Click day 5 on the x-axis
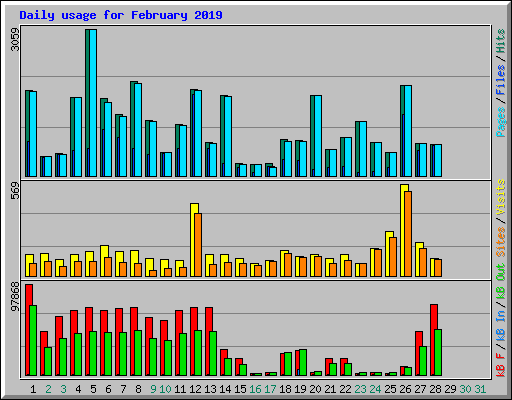The width and height of the screenshot is (512, 400). click(x=93, y=389)
